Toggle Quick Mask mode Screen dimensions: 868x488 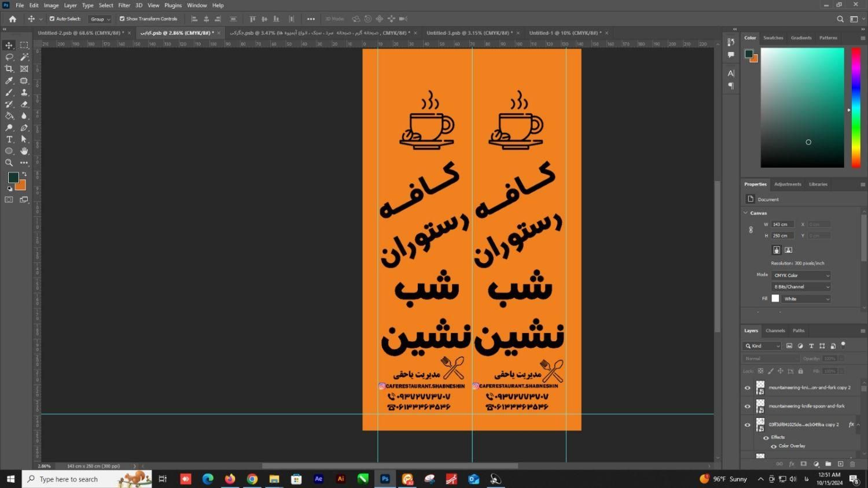click(9, 199)
